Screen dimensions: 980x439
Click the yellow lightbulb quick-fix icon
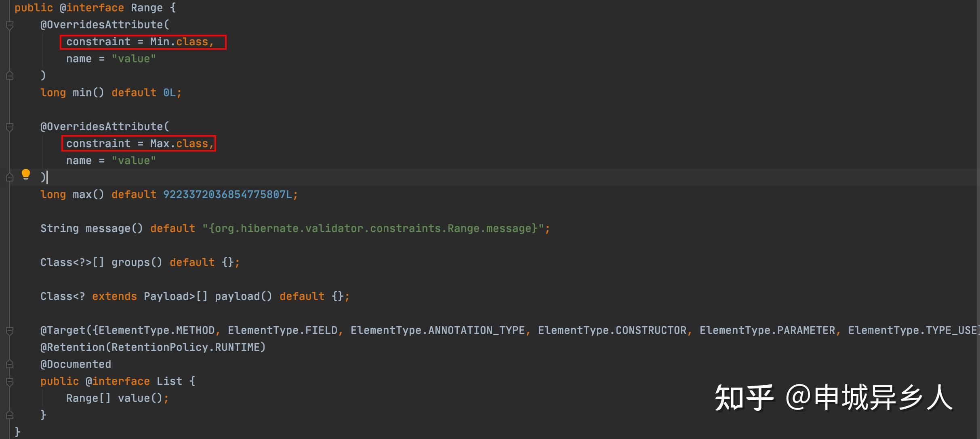pyautogui.click(x=26, y=175)
